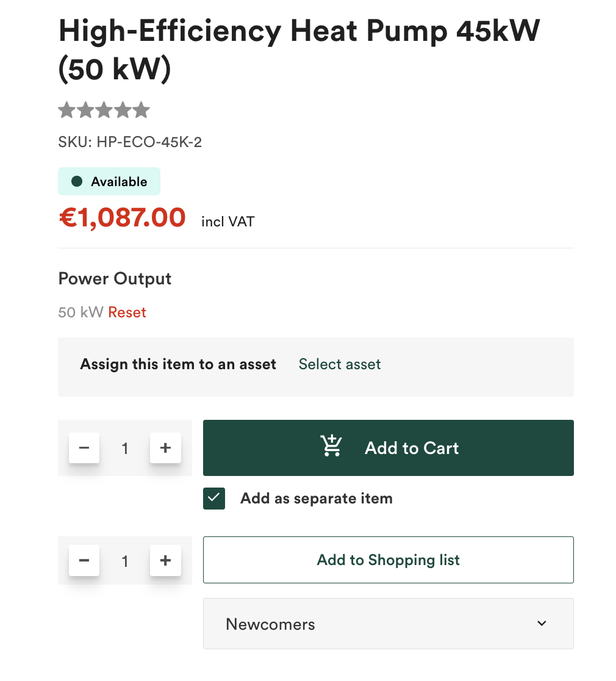
Task: Give the heat pump a five-star rating
Action: [141, 110]
